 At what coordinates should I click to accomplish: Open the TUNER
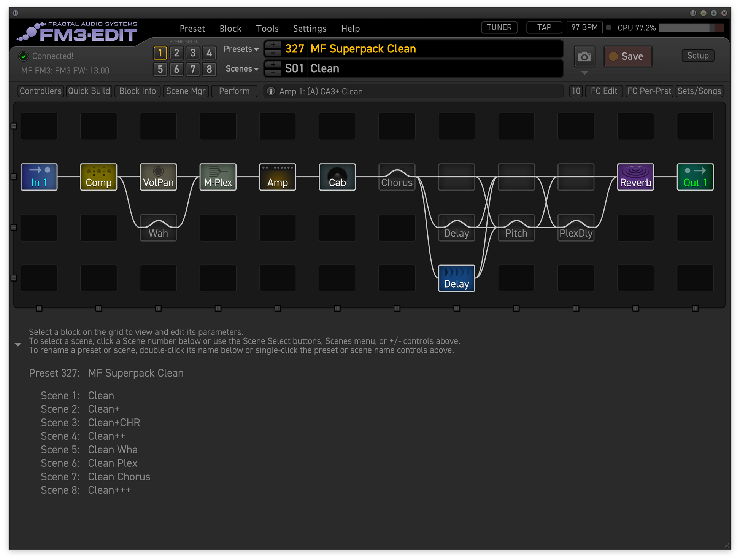[x=499, y=27]
